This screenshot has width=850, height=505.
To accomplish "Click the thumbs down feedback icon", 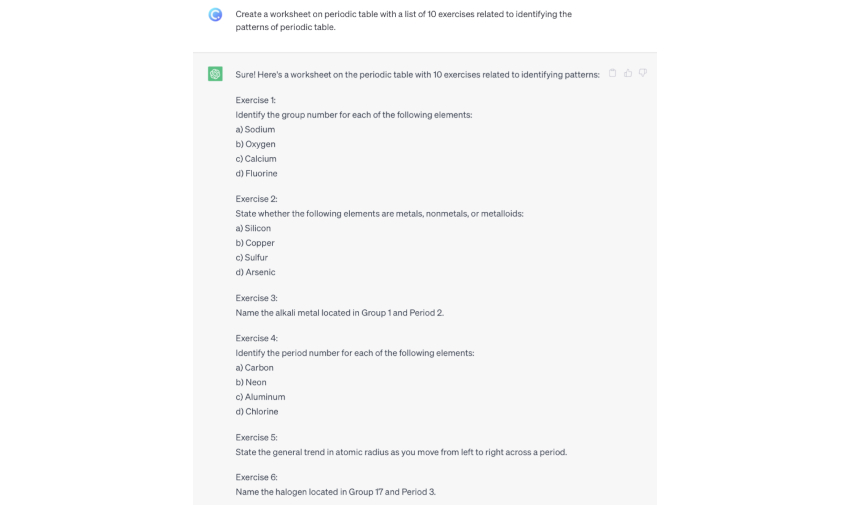I will coord(643,73).
